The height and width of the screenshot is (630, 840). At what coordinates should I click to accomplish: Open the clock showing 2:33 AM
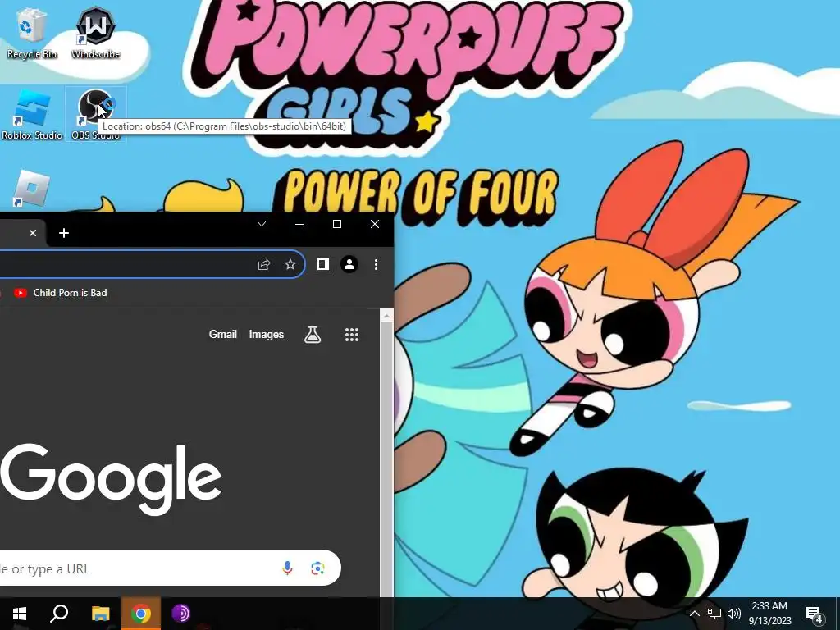point(769,614)
